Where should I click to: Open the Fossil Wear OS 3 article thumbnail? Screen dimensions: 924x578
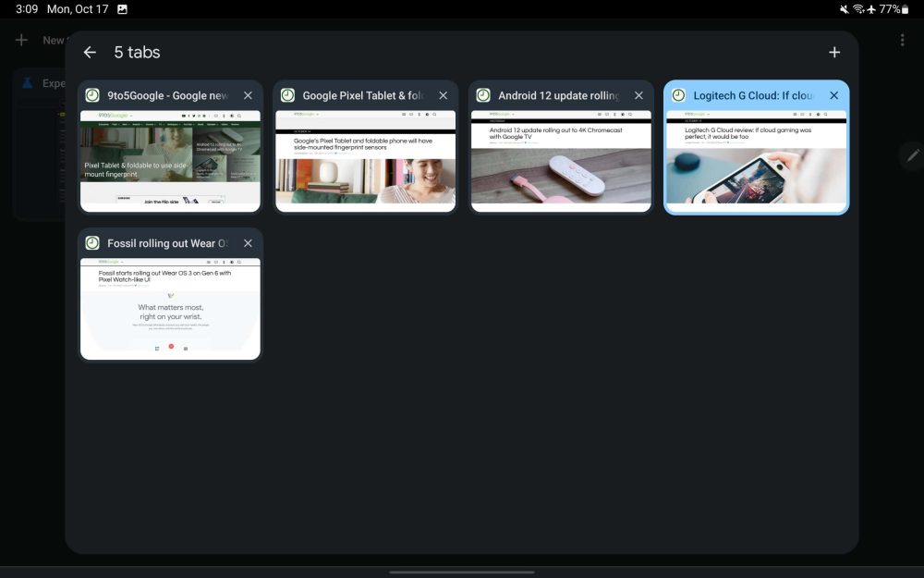pyautogui.click(x=170, y=307)
